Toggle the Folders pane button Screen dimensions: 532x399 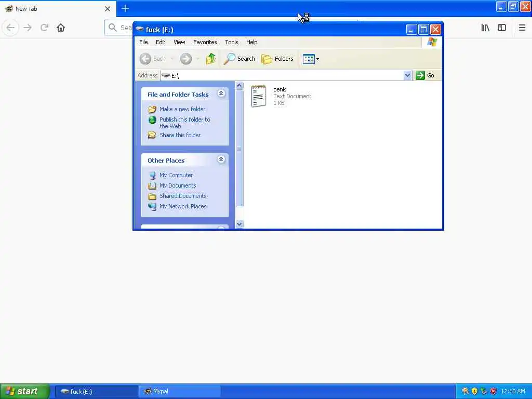pyautogui.click(x=277, y=59)
